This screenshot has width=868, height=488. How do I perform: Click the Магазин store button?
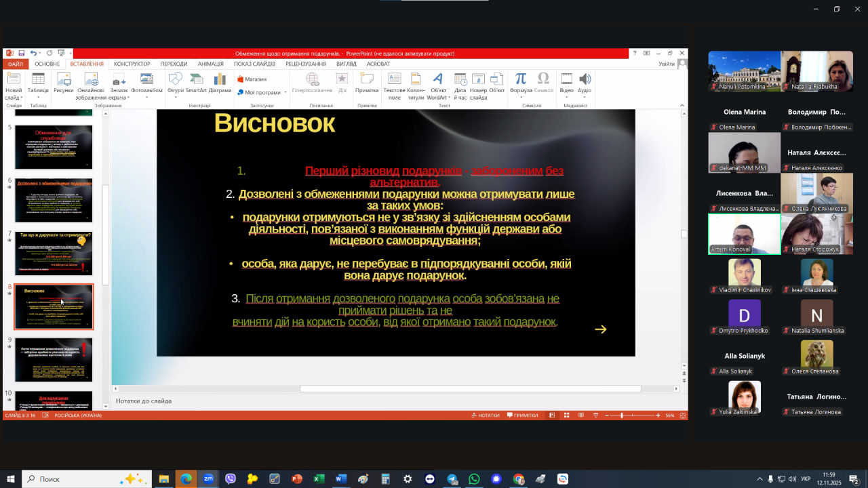pos(252,79)
